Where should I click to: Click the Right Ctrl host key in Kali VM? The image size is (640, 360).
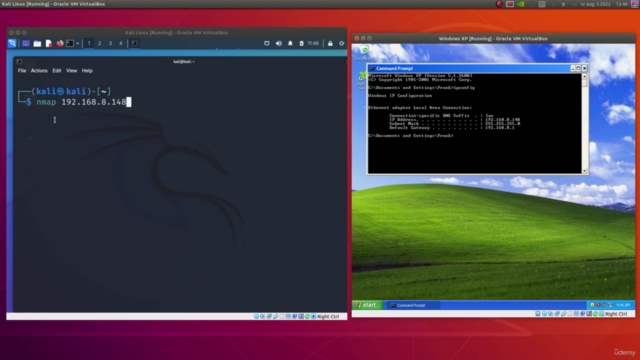pyautogui.click(x=328, y=316)
